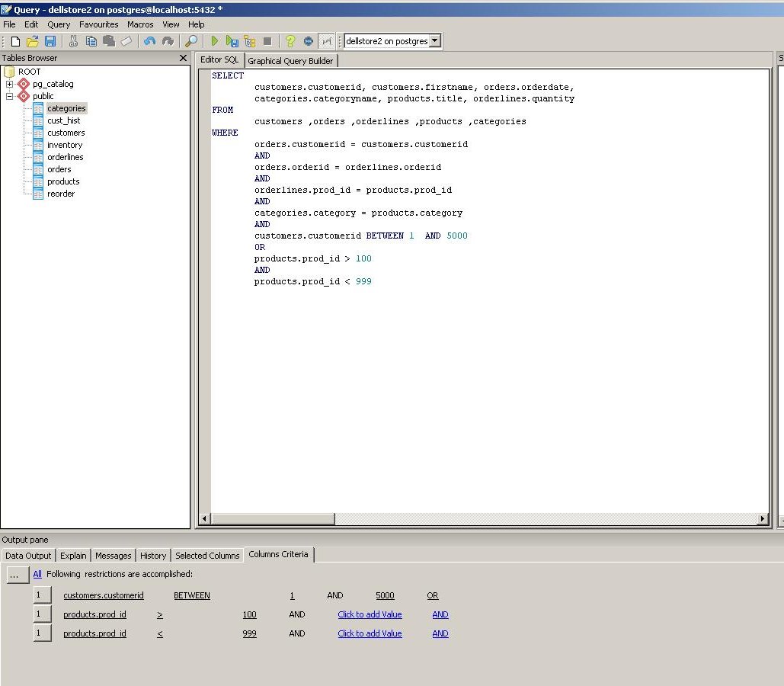Screen dimensions: 784x686
Task: Click the Paste icon in toolbar
Action: [108, 41]
